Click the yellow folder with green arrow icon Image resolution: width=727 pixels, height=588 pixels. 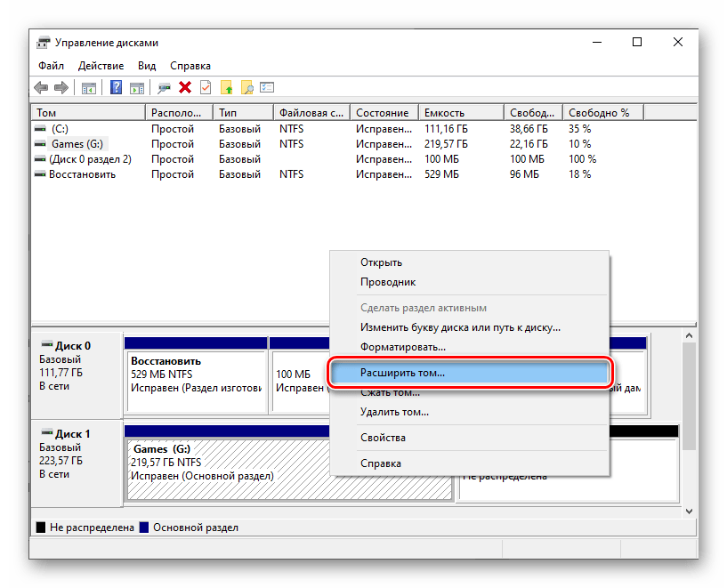coord(227,87)
